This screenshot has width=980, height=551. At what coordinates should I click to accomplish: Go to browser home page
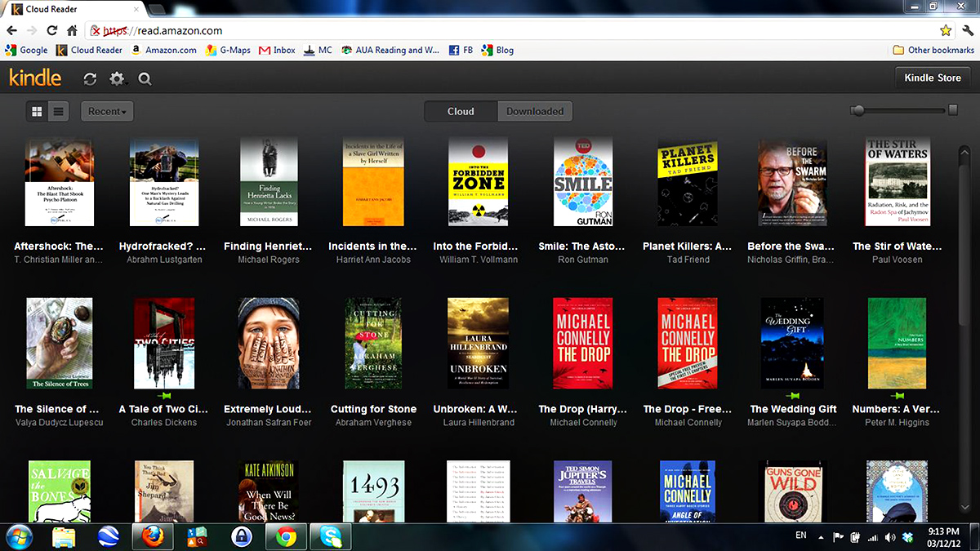click(73, 31)
